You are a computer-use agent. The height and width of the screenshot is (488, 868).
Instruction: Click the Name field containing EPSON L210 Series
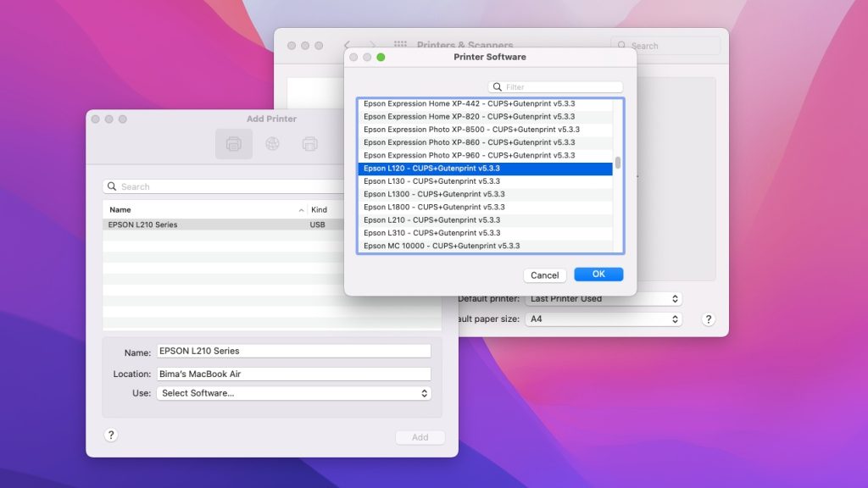[x=293, y=351]
